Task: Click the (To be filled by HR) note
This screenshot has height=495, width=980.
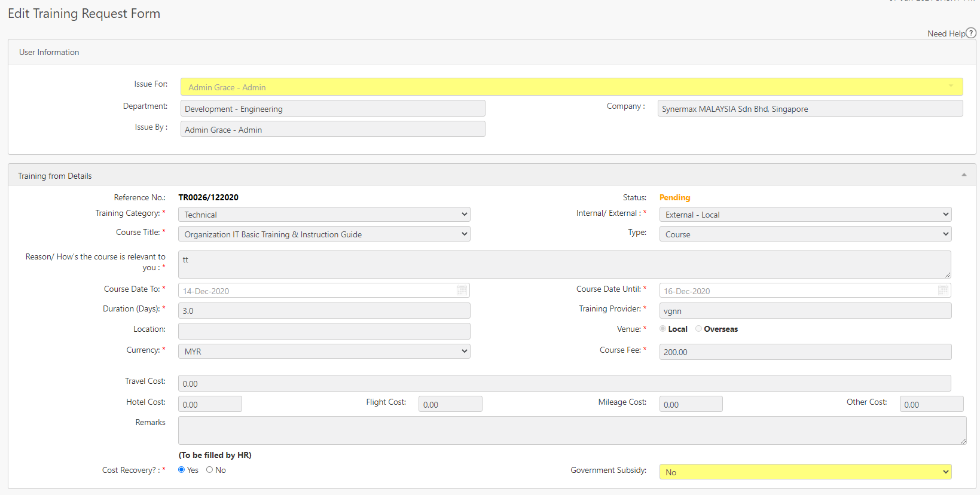Action: click(x=215, y=455)
